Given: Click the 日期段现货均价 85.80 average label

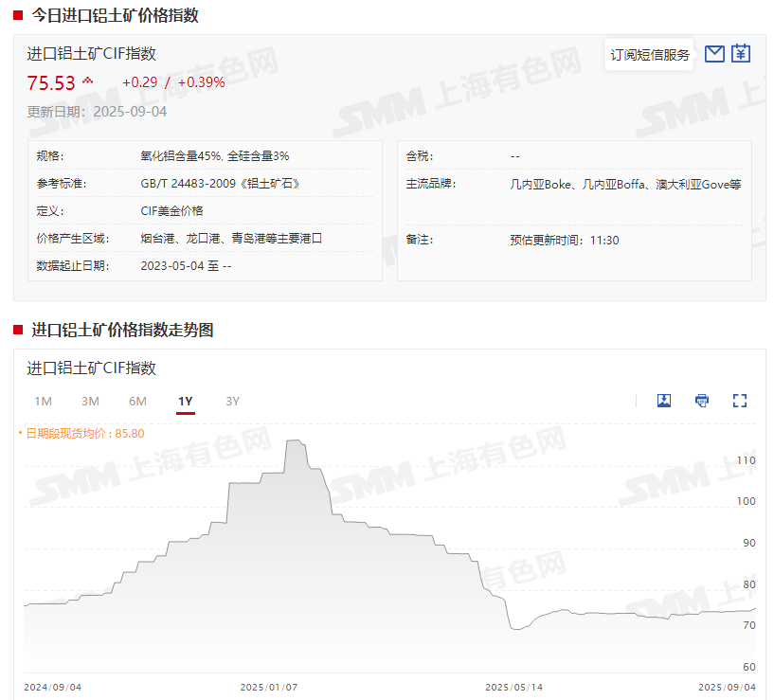Looking at the screenshot, I should [x=84, y=433].
